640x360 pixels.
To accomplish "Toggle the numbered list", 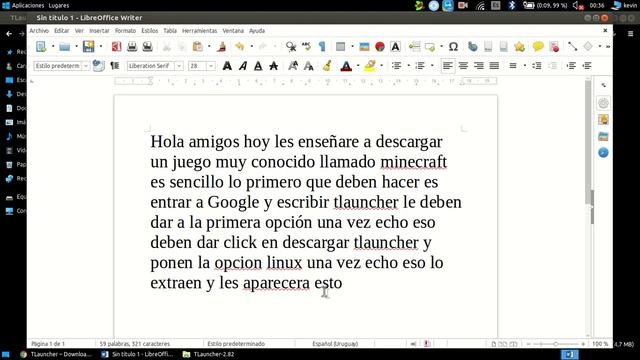I will tap(420, 66).
